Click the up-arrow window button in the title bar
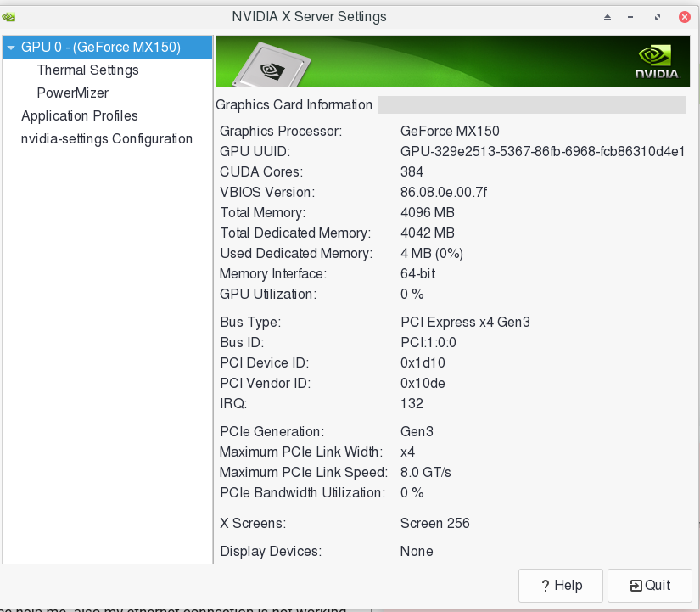The image size is (700, 612). click(608, 17)
